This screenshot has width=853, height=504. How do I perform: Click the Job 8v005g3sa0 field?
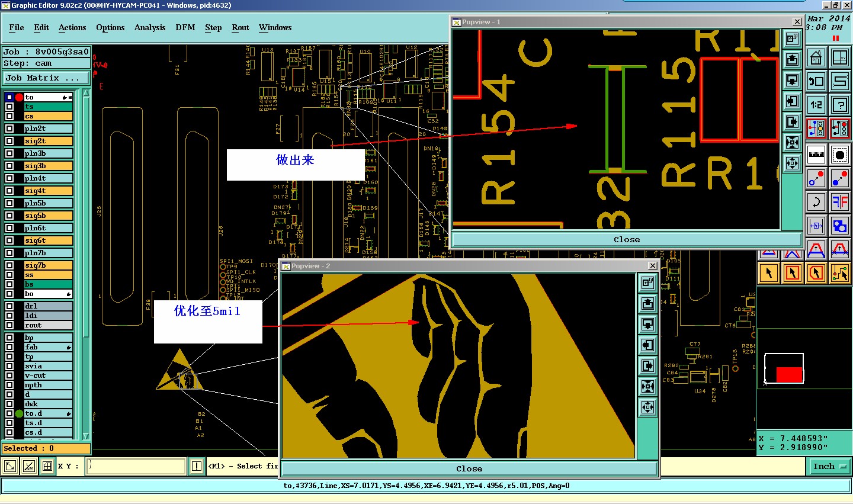[x=46, y=52]
